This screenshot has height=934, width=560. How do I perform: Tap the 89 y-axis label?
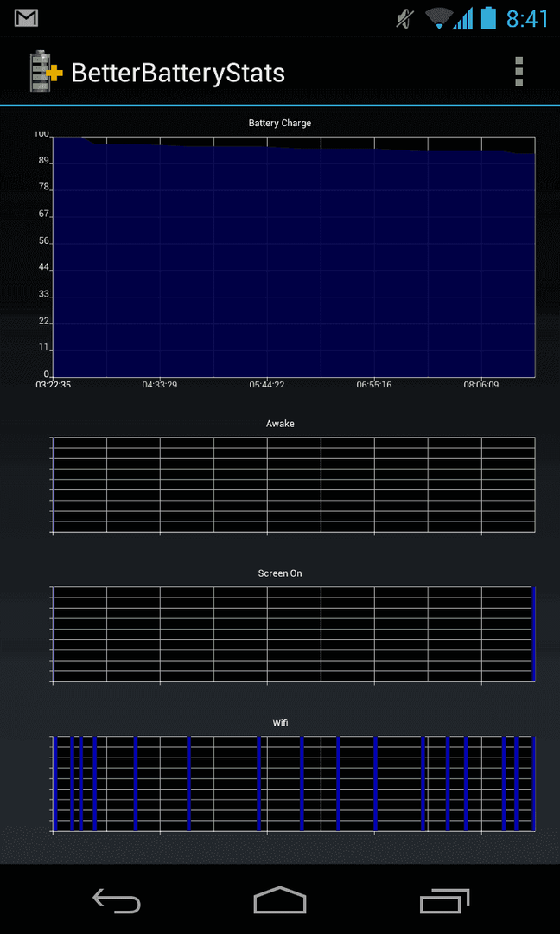tap(43, 161)
